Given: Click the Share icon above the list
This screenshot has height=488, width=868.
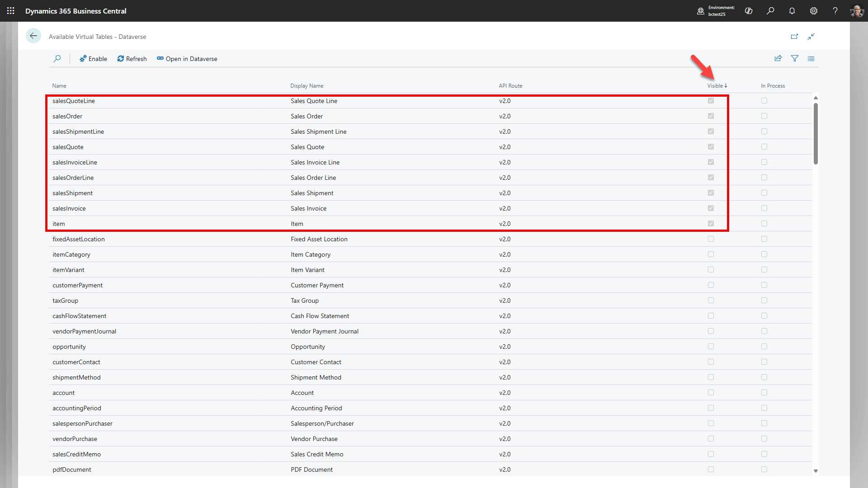Looking at the screenshot, I should tap(778, 58).
